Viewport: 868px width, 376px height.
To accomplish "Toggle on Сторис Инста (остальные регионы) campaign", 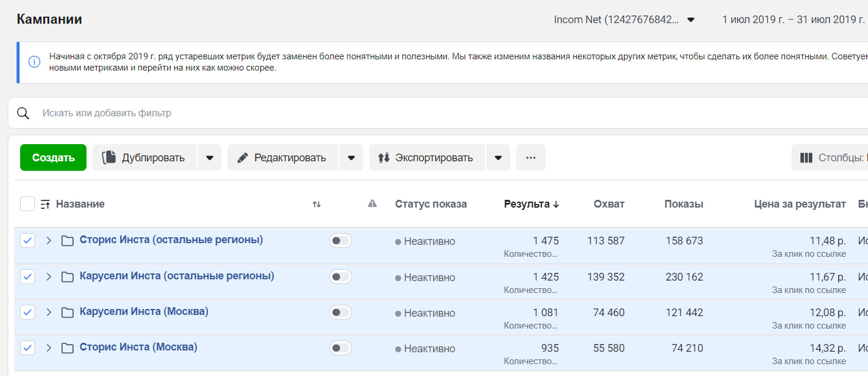I will (x=340, y=241).
